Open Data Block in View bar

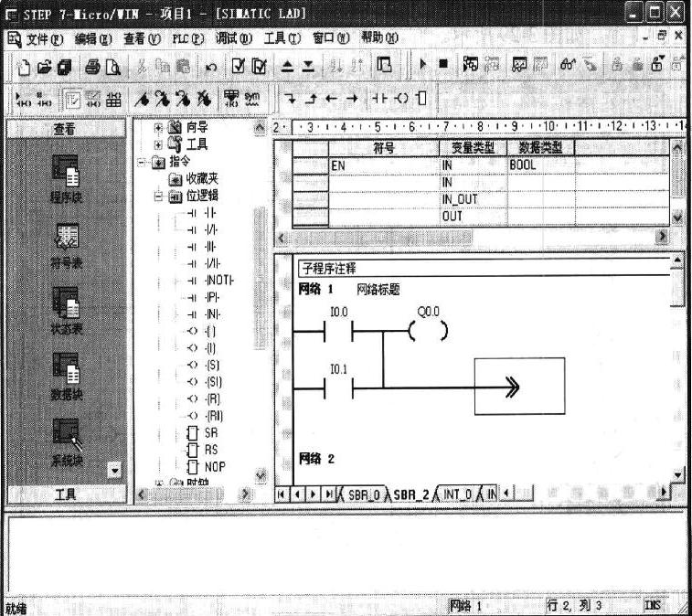click(66, 377)
